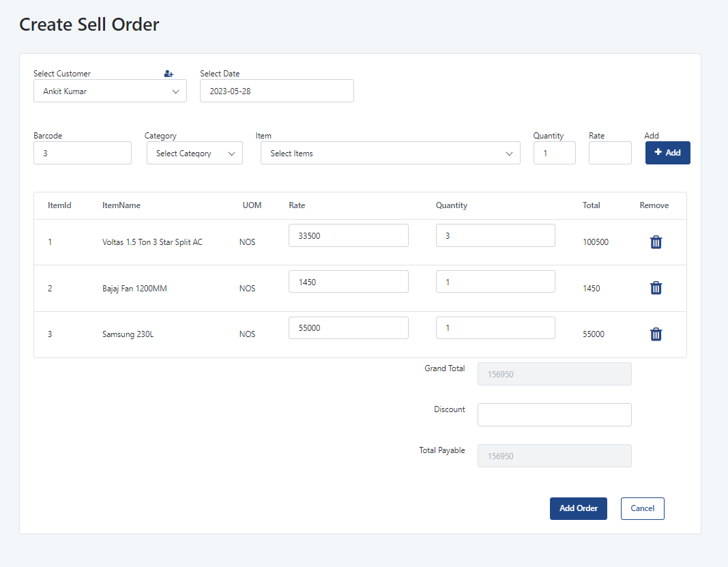Select the date field showing 2023-05-28

click(x=276, y=91)
